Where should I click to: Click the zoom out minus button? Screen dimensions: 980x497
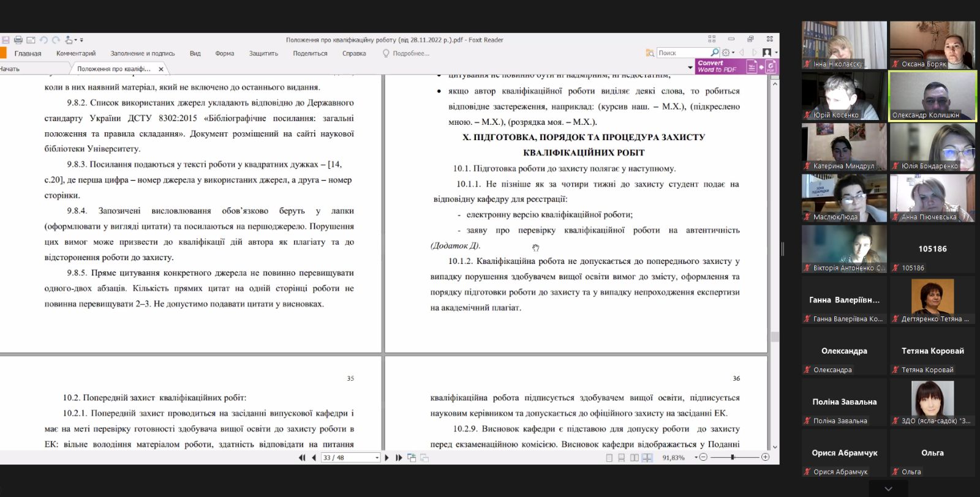click(x=703, y=457)
